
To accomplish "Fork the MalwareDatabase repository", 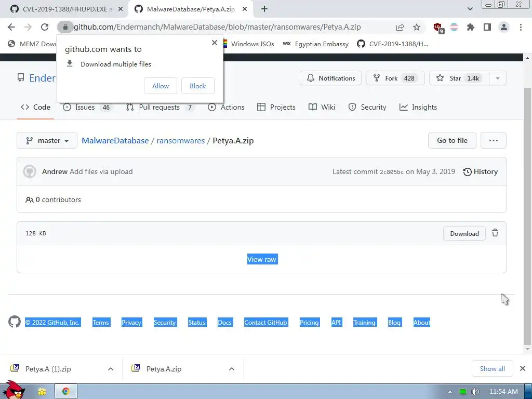I will click(395, 78).
